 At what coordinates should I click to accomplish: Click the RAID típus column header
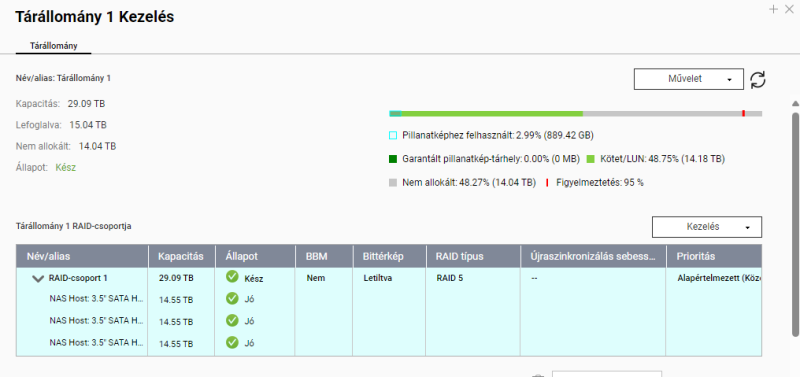(473, 257)
